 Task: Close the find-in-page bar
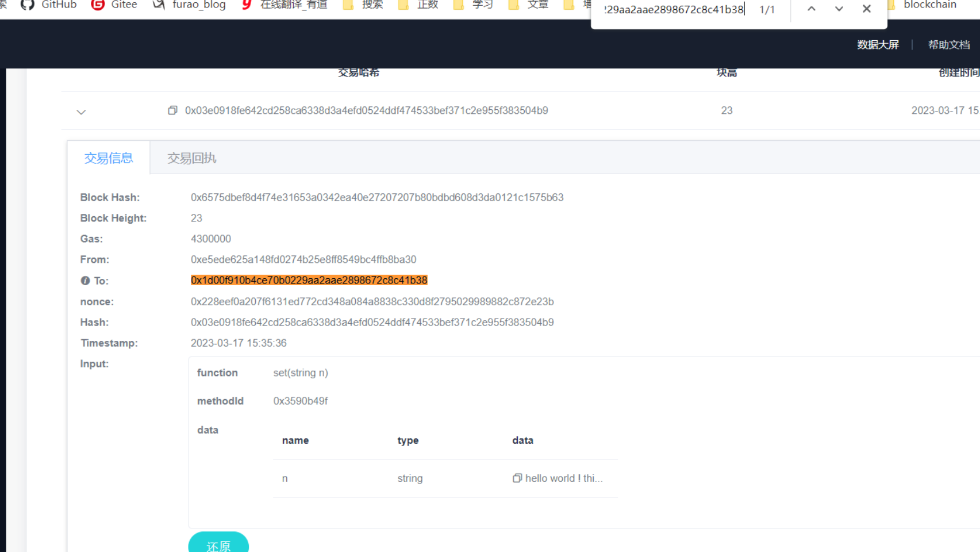tap(867, 9)
